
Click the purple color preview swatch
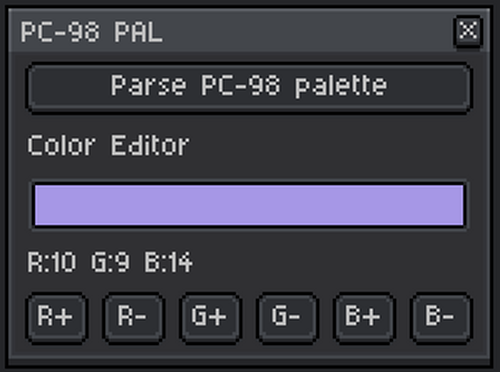(x=249, y=205)
